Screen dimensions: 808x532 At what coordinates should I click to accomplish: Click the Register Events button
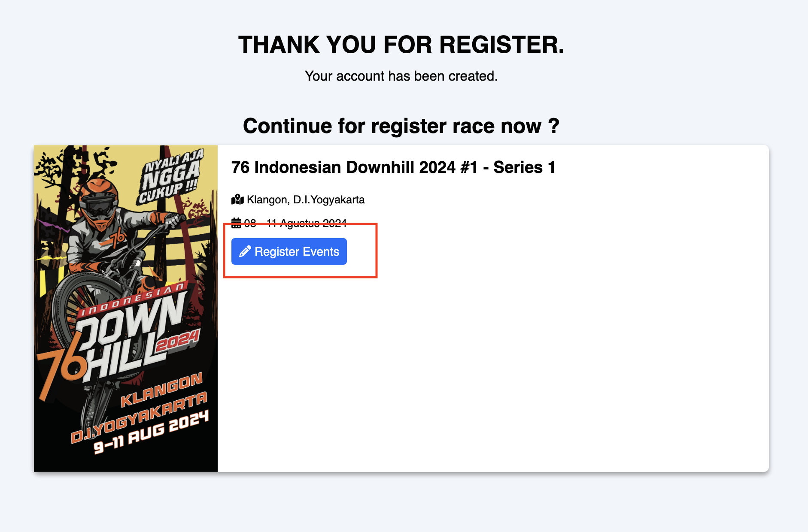[289, 251]
